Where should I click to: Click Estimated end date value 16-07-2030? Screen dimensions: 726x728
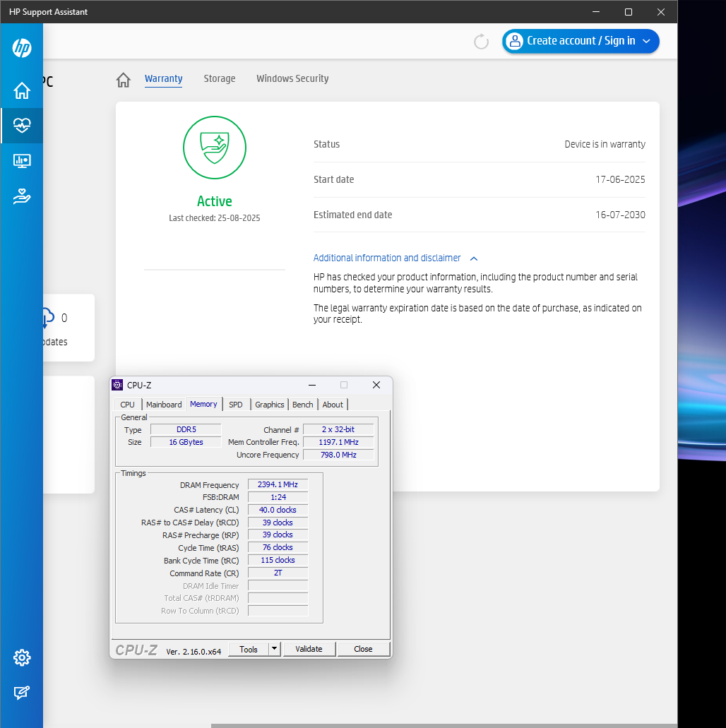coord(620,215)
